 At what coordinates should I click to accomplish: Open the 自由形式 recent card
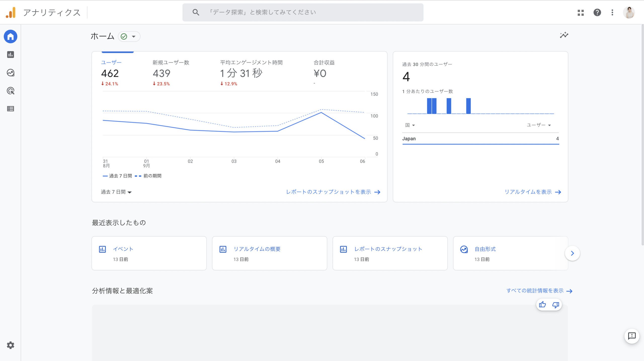[510, 253]
